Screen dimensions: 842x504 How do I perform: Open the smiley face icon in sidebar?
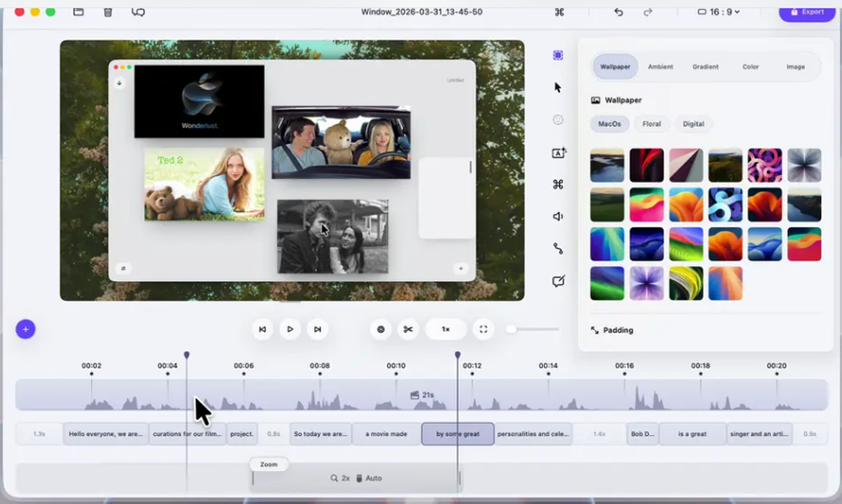[x=558, y=119]
